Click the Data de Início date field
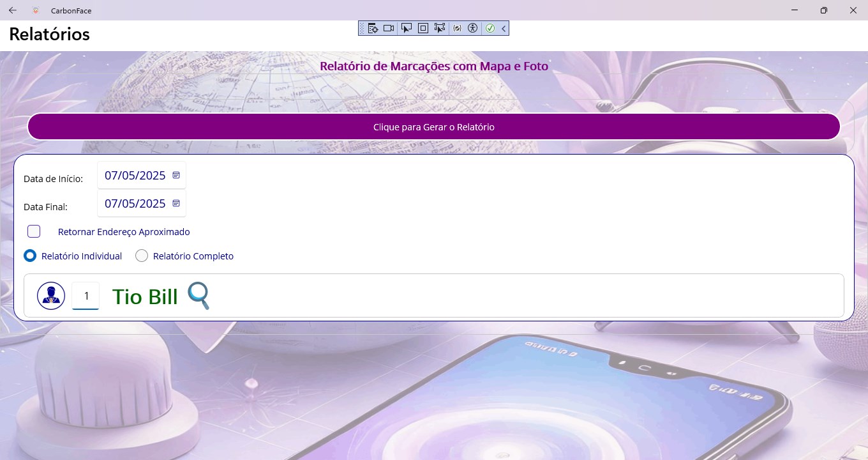868x460 pixels. 142,175
